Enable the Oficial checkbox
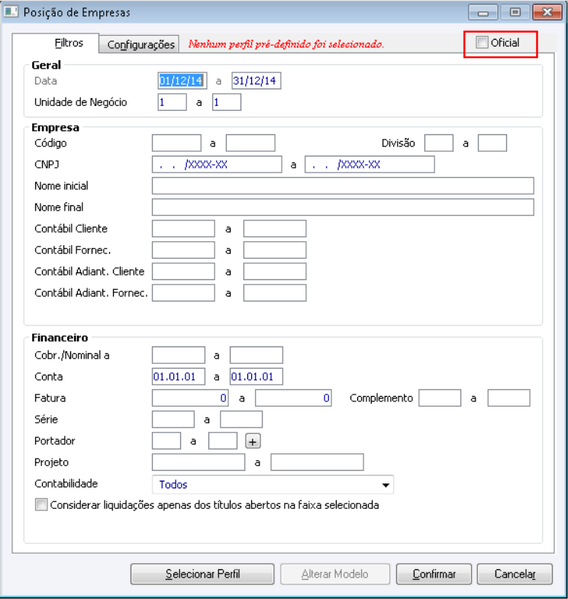 click(482, 42)
